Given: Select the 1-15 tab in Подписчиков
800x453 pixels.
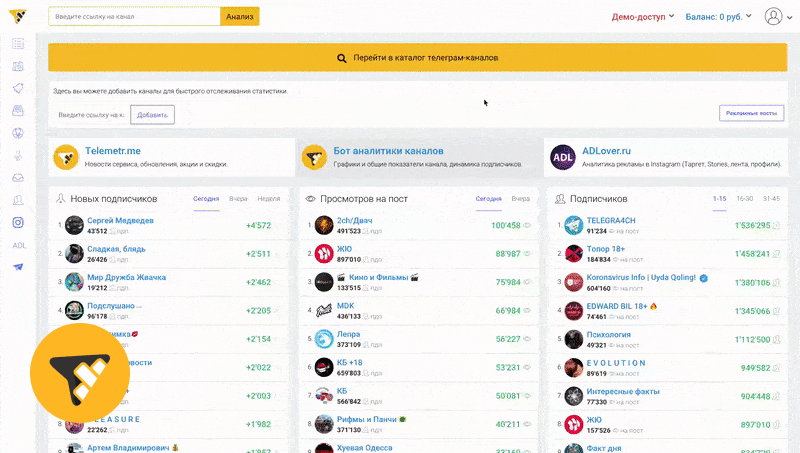Looking at the screenshot, I should coord(719,198).
